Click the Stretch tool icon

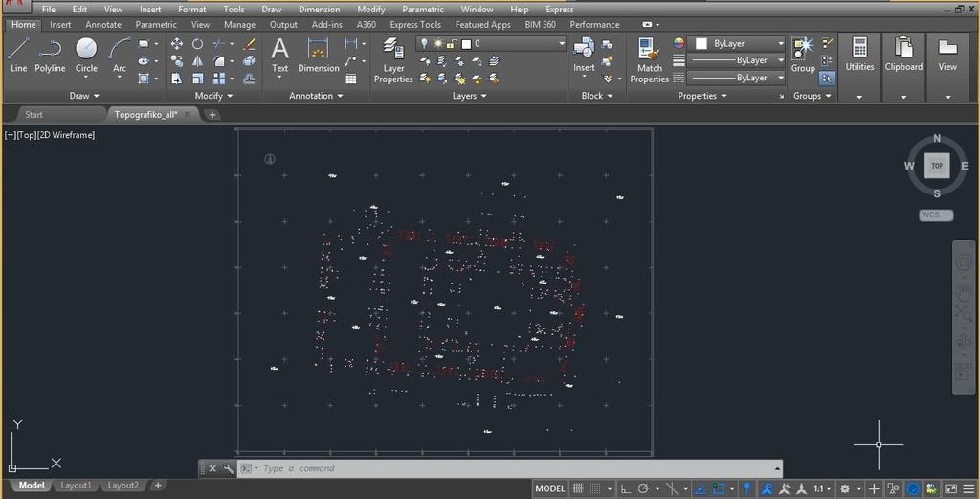[177, 79]
